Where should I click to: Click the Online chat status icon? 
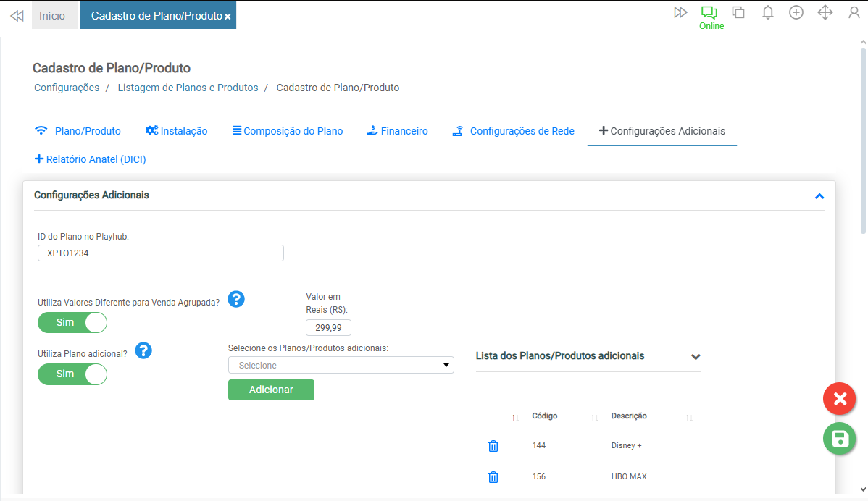(709, 13)
